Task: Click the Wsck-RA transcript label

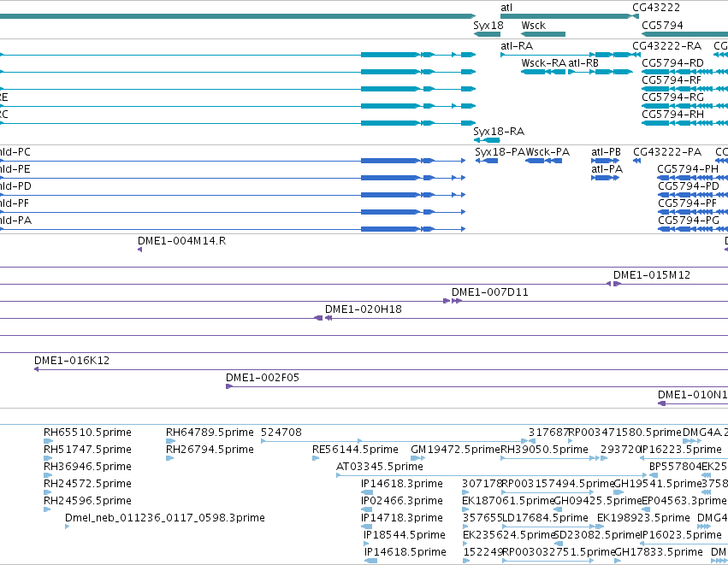Action: coord(543,63)
